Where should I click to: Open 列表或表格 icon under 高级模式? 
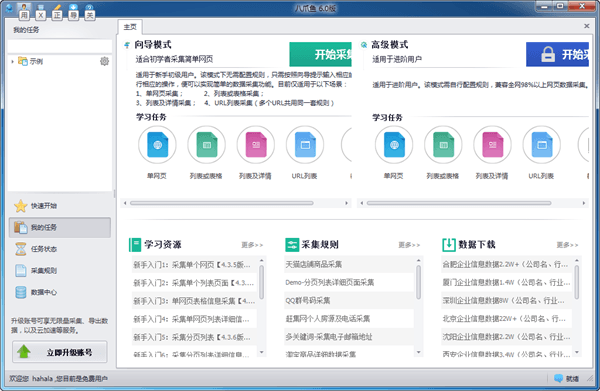[443, 145]
